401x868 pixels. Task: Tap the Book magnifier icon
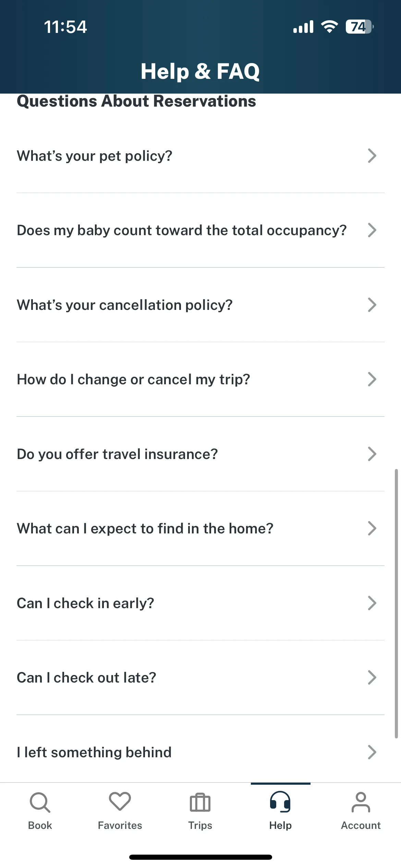pyautogui.click(x=40, y=802)
